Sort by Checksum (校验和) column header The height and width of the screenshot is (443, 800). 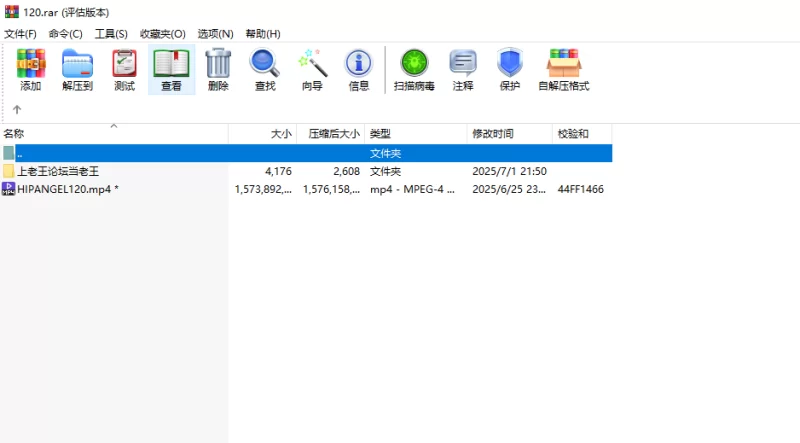coord(582,134)
